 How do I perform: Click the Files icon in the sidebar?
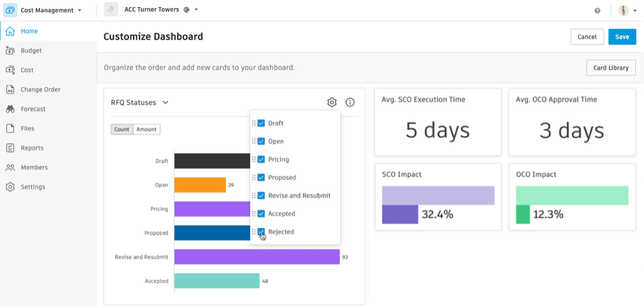click(x=10, y=128)
